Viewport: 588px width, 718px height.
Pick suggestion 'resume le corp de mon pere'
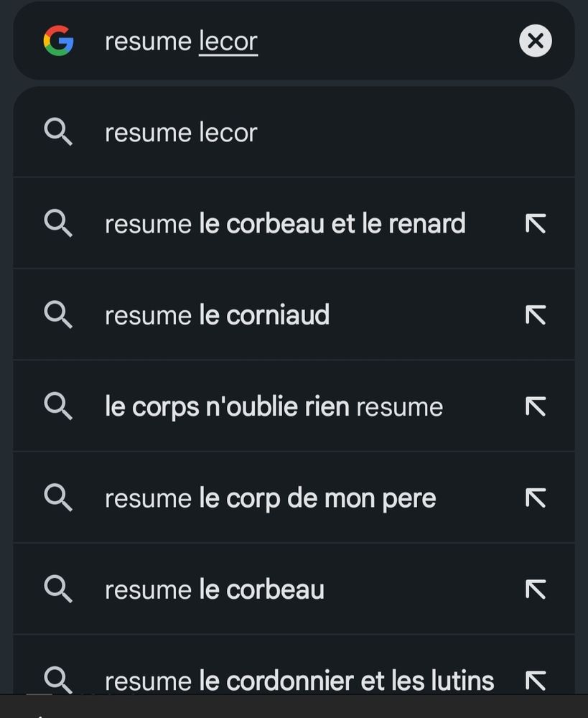coord(294,498)
